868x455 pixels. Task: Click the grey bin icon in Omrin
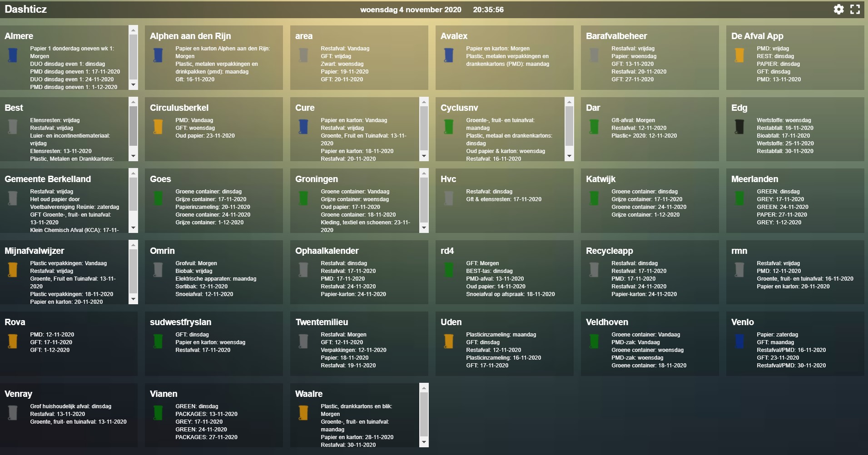click(158, 270)
